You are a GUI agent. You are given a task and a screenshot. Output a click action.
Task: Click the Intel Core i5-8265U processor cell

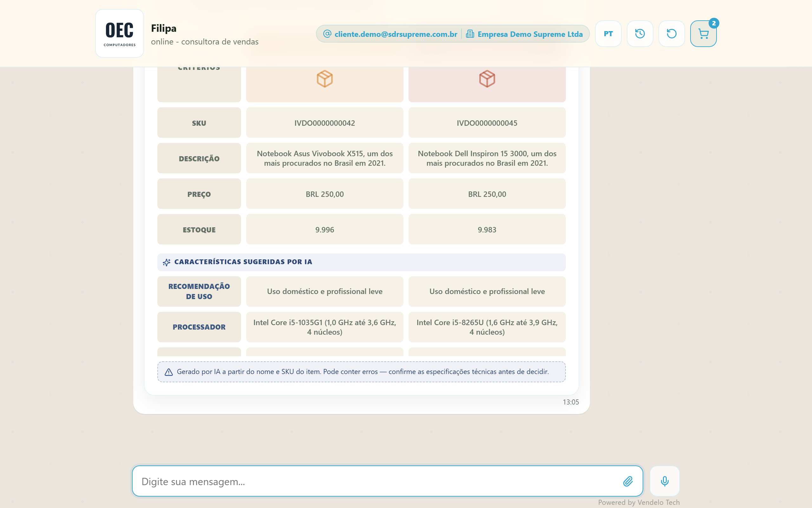click(x=487, y=327)
